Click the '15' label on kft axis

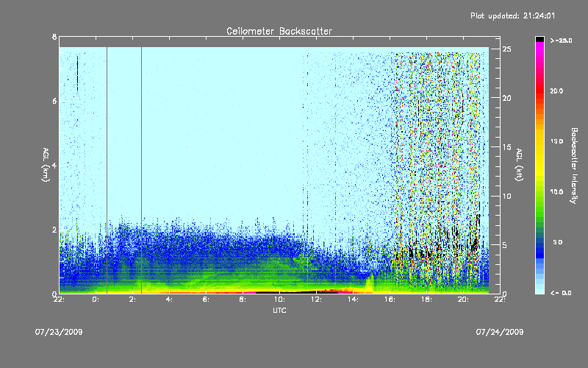507,147
